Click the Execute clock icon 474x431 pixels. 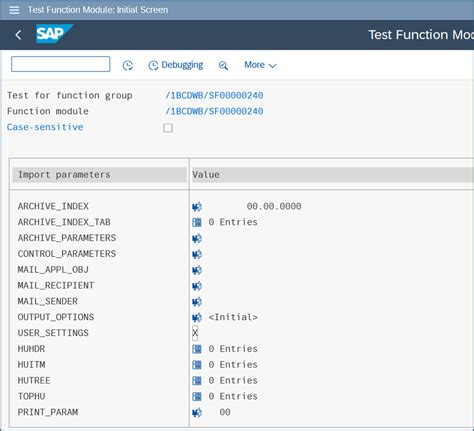pyautogui.click(x=128, y=65)
